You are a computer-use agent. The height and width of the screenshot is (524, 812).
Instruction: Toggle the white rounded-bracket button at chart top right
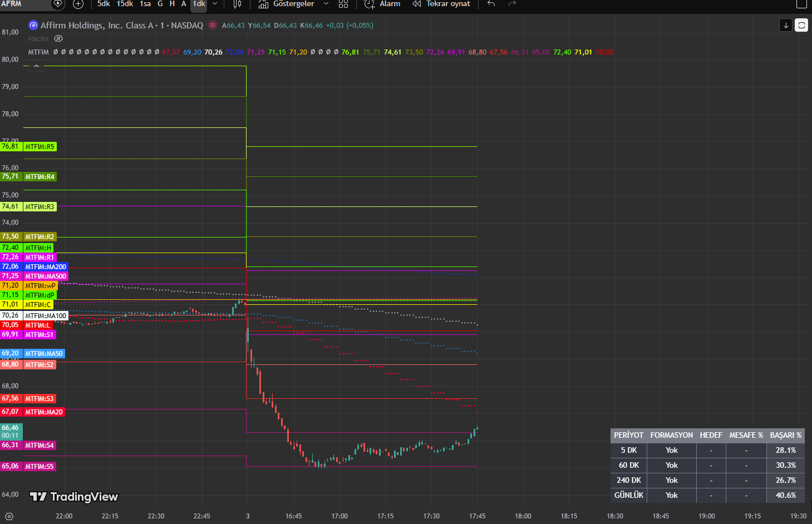801,25
